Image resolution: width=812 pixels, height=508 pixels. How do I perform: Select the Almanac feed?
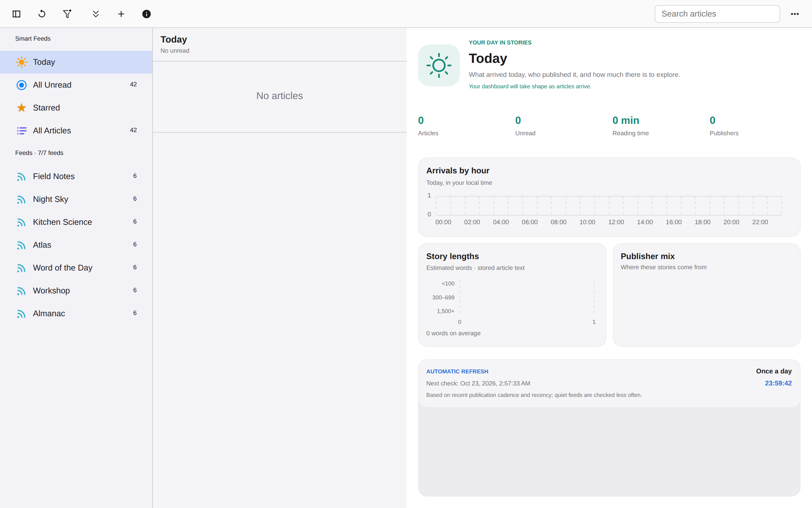tap(76, 313)
